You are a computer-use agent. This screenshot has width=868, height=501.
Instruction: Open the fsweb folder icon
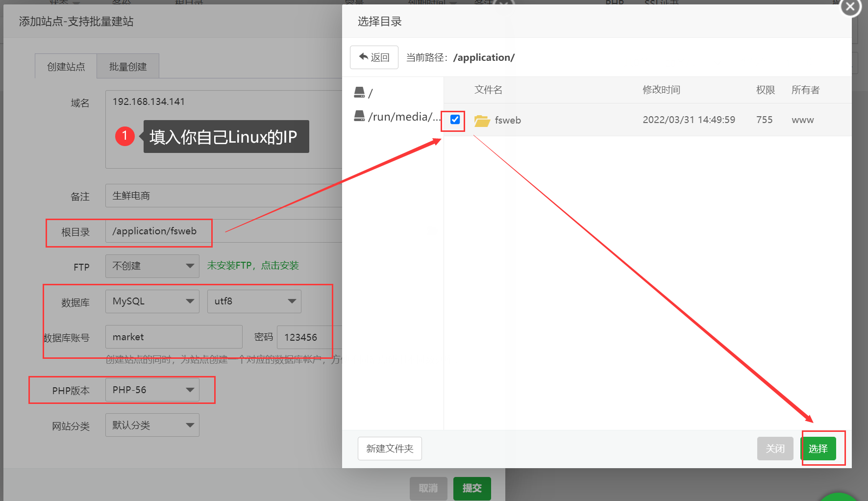tap(482, 121)
